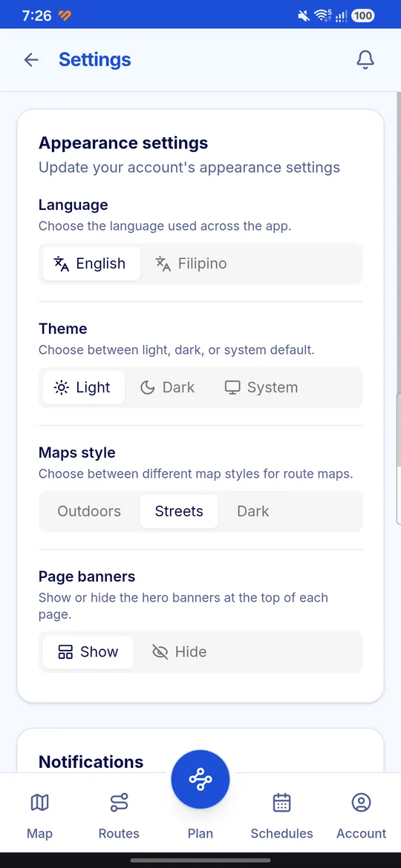This screenshot has height=868, width=401.
Task: Tap the Map tab label
Action: (x=40, y=833)
